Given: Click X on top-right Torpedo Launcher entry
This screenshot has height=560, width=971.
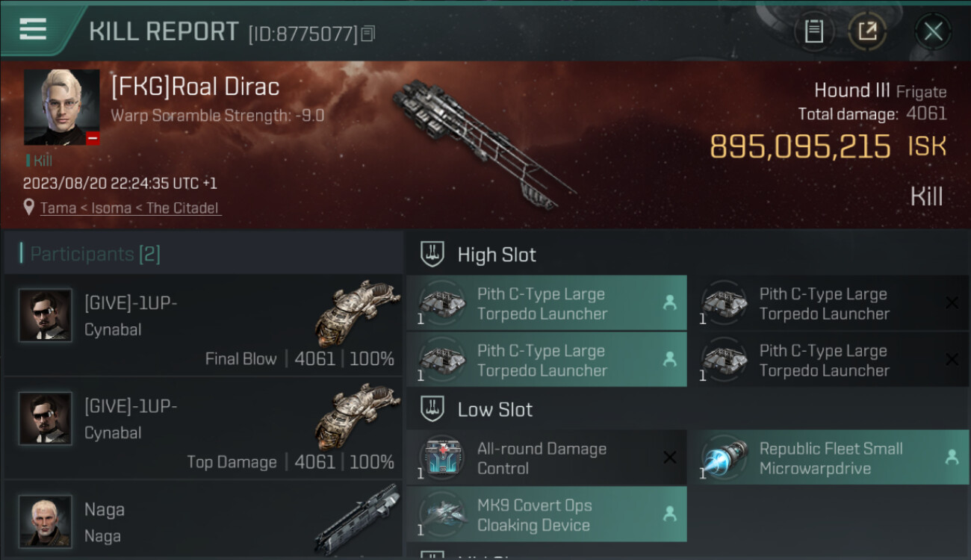Looking at the screenshot, I should click(952, 302).
